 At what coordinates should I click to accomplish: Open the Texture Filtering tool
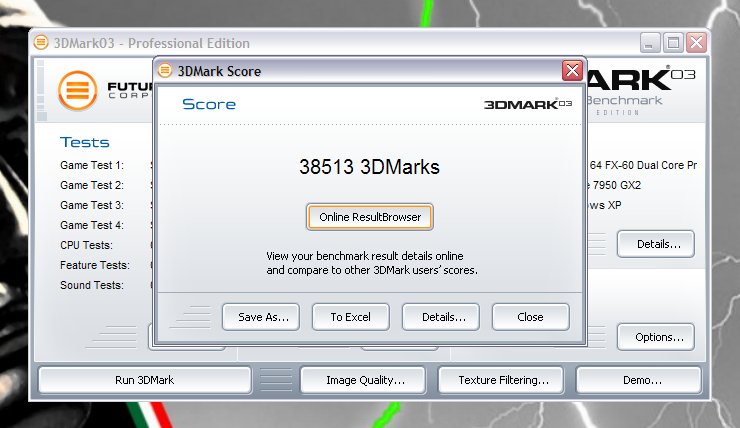[x=501, y=380]
